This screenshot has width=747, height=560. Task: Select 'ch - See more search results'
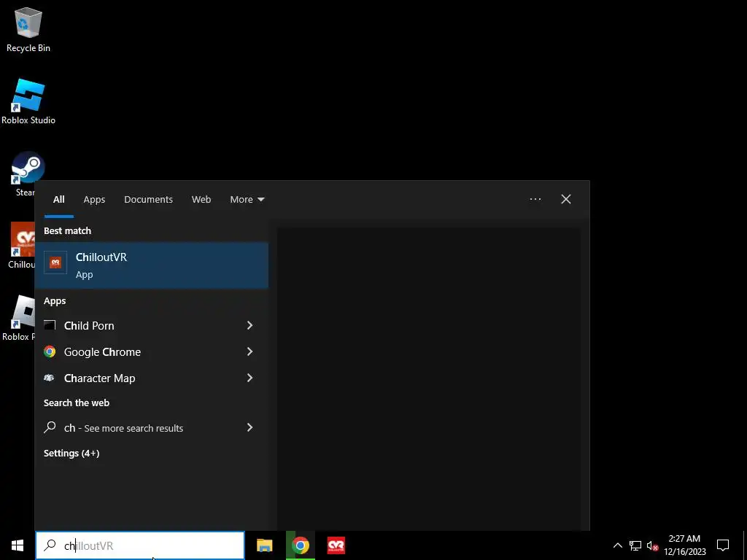[141, 427]
